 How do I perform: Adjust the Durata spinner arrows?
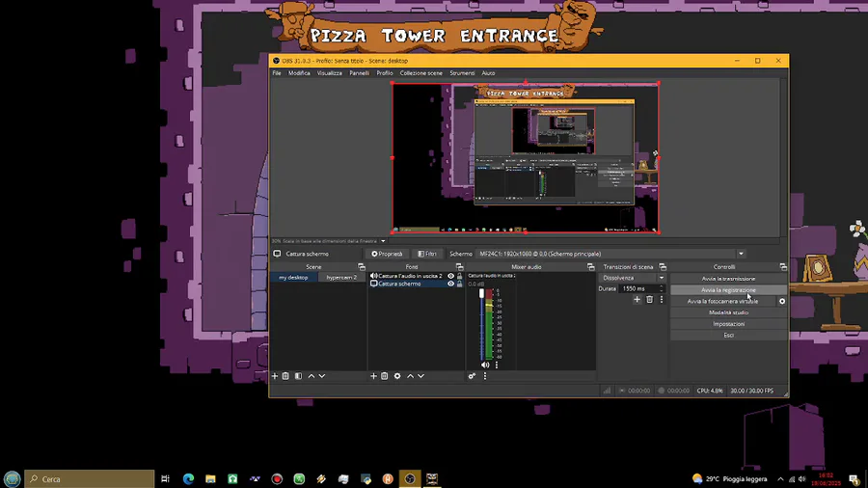click(661, 288)
